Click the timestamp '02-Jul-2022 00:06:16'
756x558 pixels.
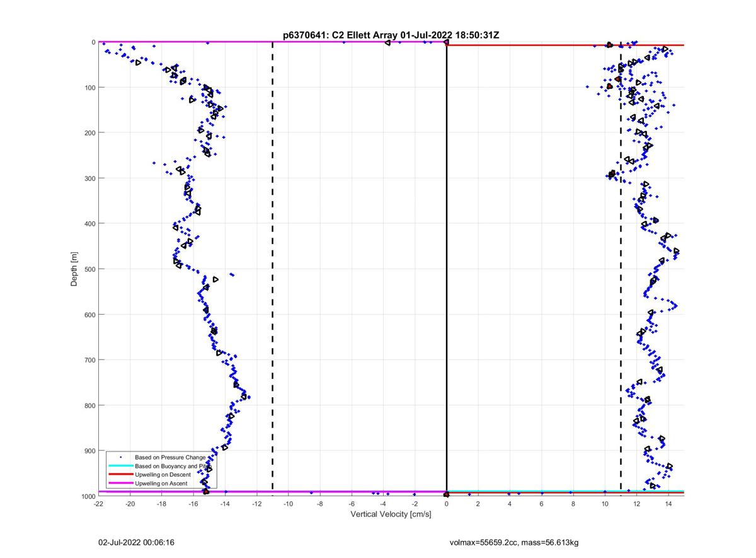click(x=136, y=542)
